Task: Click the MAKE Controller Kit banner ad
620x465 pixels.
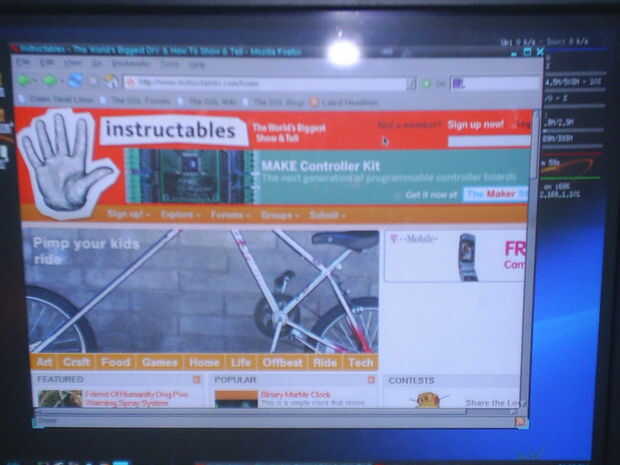Action: click(327, 176)
